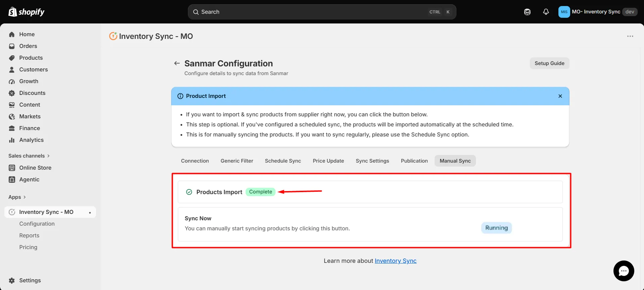644x290 pixels.
Task: Click the Customers person icon
Action: click(12, 70)
